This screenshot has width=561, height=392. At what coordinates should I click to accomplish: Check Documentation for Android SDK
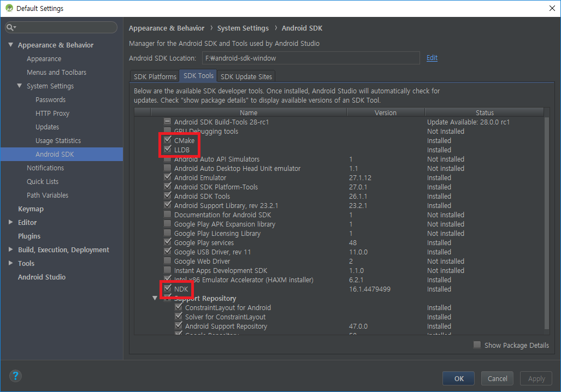(x=168, y=214)
